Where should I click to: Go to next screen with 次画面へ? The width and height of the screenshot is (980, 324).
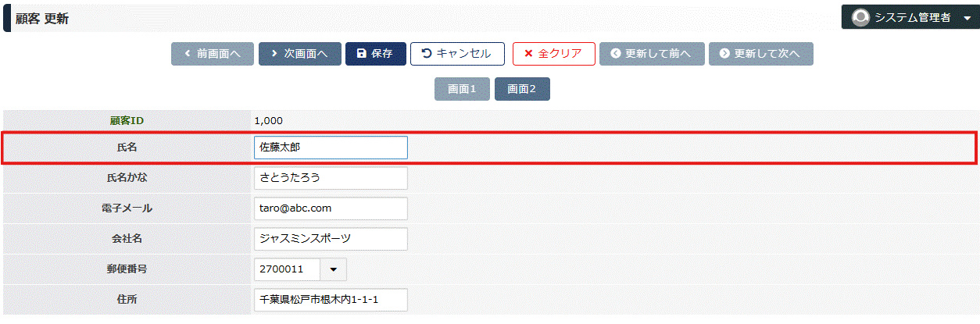[299, 54]
